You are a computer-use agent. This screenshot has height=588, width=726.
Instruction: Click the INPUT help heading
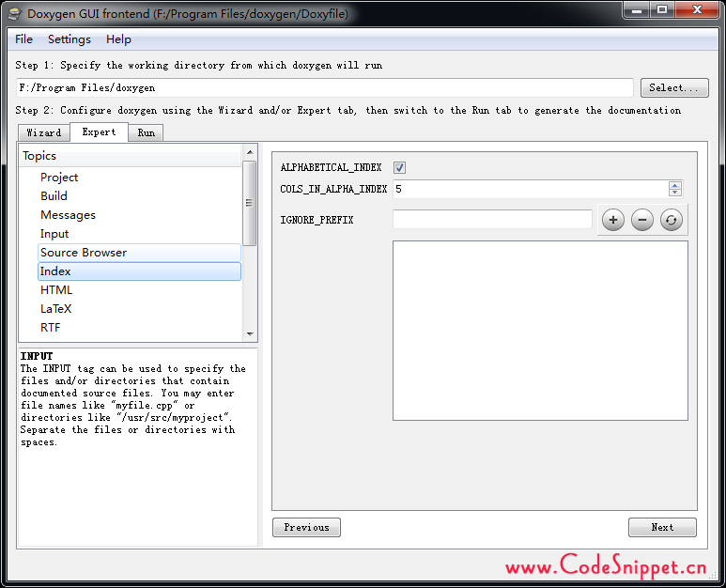[x=37, y=356]
